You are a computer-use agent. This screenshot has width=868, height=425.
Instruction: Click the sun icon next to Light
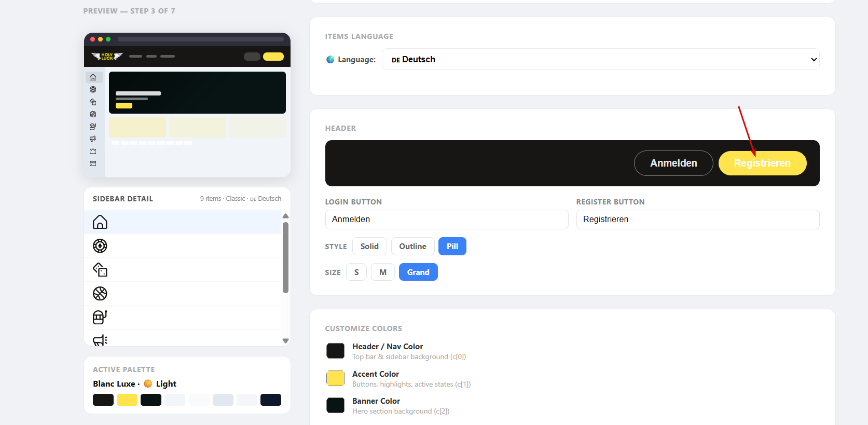tap(148, 383)
